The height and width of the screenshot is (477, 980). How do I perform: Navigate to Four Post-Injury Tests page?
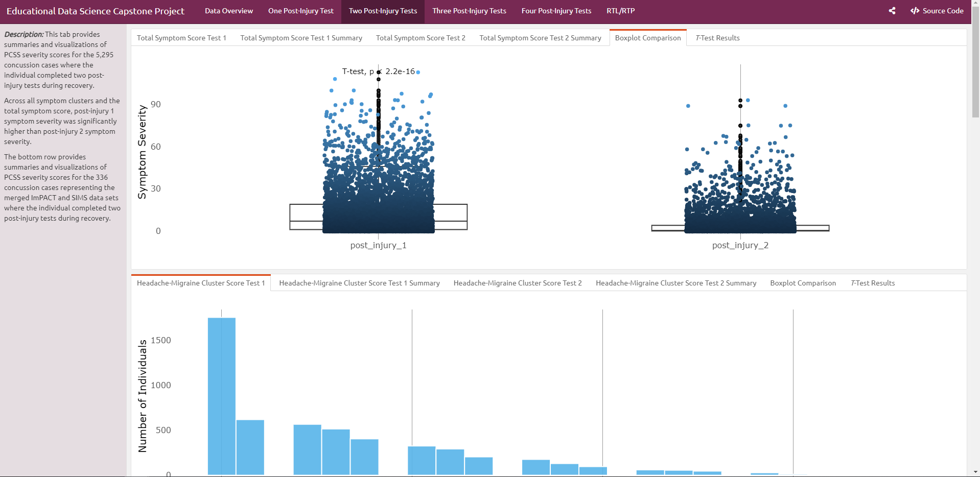click(556, 11)
